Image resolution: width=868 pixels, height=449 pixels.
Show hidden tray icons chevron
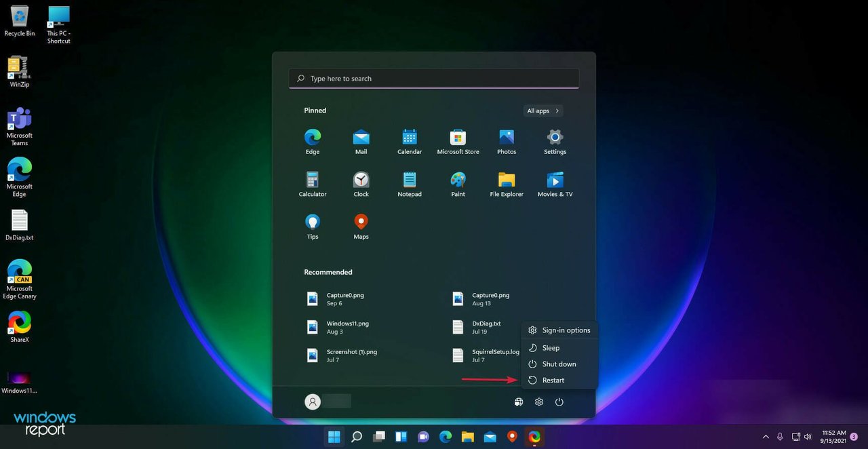(x=766, y=437)
